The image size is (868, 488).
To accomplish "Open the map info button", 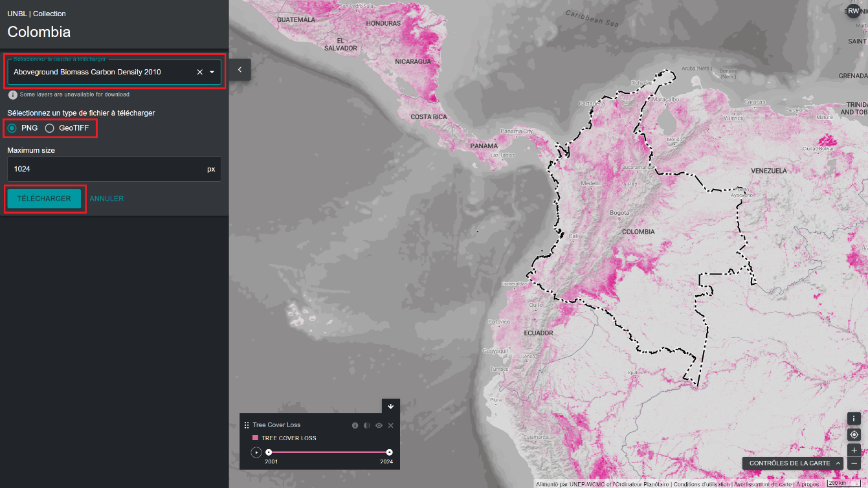I will [x=854, y=419].
